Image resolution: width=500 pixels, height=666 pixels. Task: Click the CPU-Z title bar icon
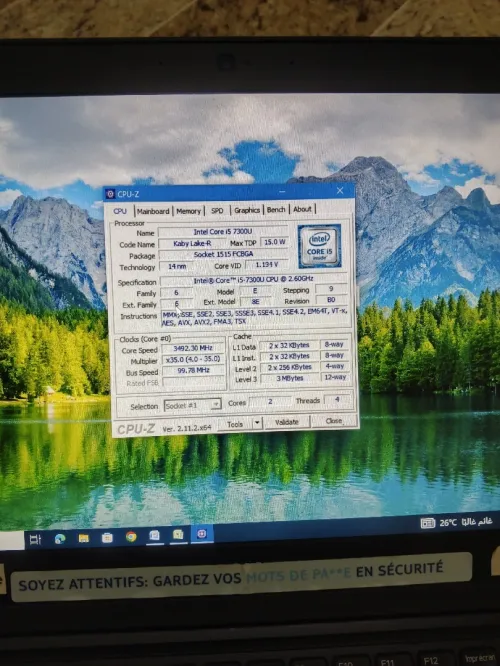click(110, 194)
